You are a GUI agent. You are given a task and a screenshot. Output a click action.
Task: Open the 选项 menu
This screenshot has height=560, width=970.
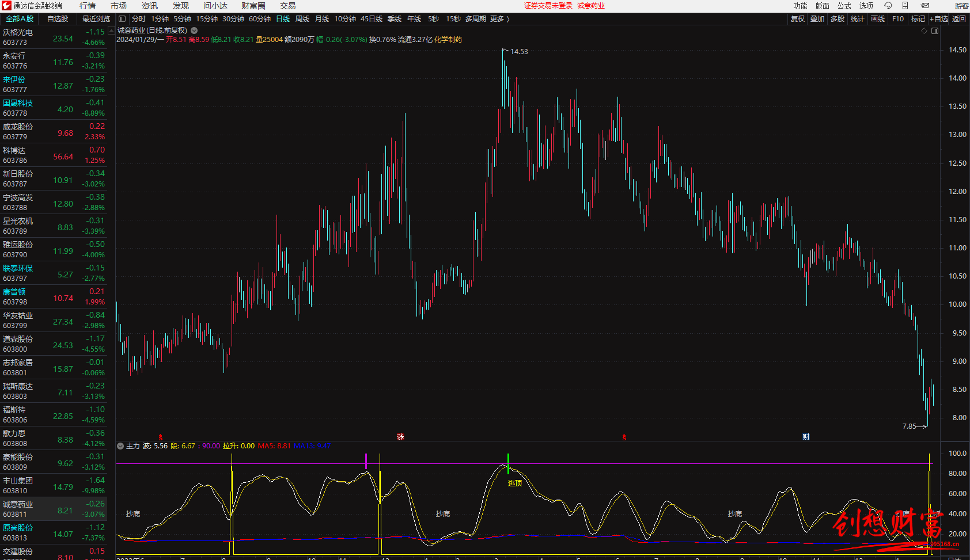tap(866, 6)
